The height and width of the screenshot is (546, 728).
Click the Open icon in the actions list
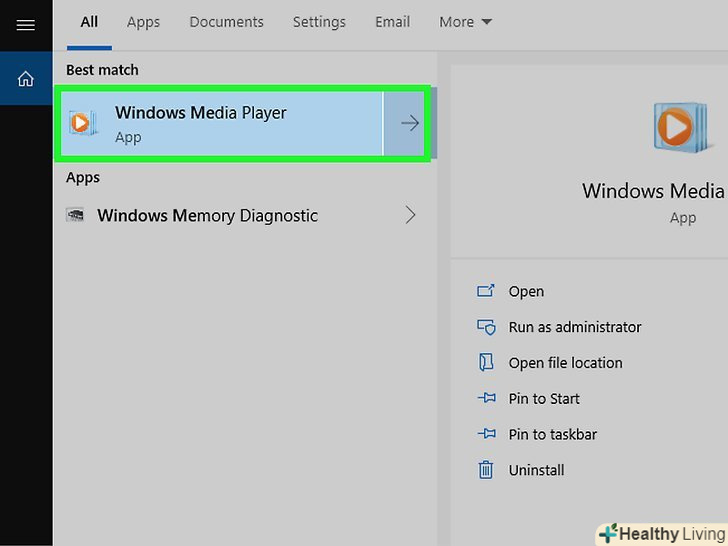coord(487,291)
